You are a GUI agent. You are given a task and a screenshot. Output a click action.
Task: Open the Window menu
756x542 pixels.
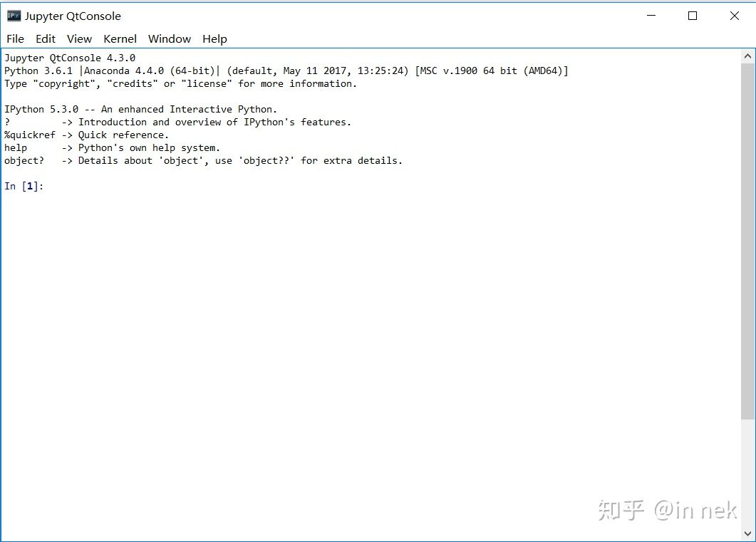click(169, 39)
